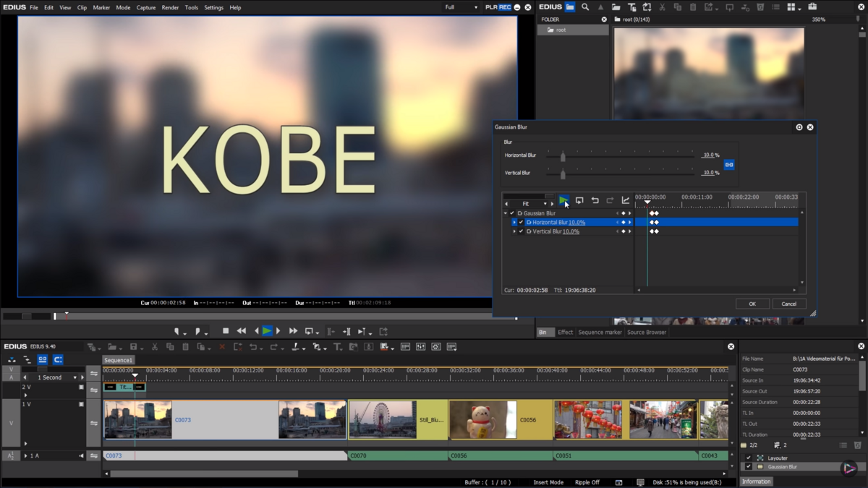868x488 pixels.
Task: Click the Search icon in the Bin toolbar
Action: click(585, 7)
